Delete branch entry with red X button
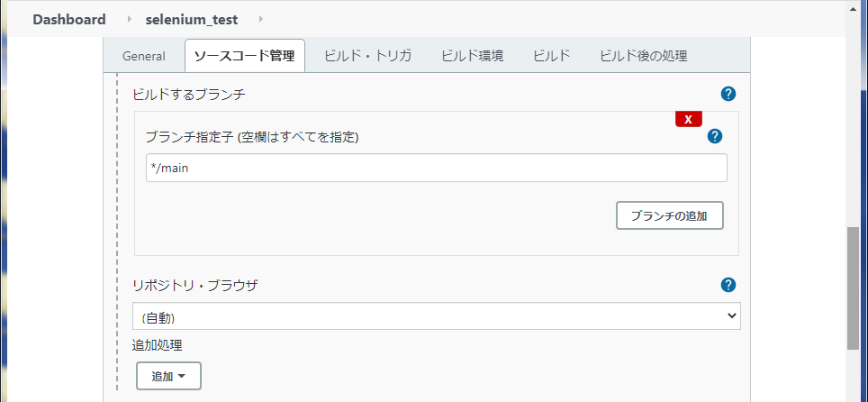Viewport: 868px width, 402px height. 689,119
